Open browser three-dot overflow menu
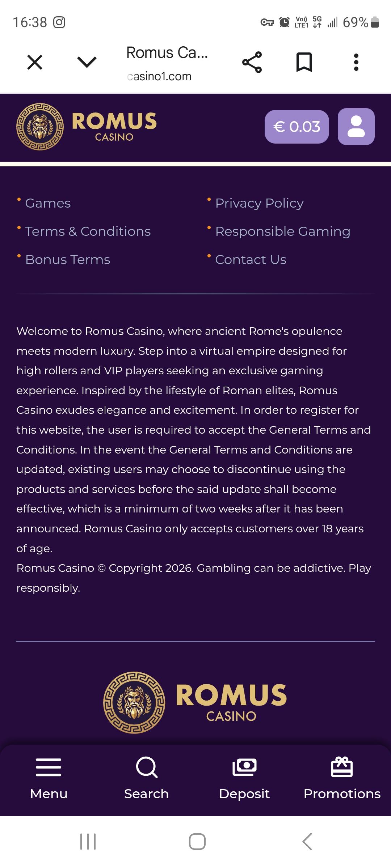 [x=356, y=62]
